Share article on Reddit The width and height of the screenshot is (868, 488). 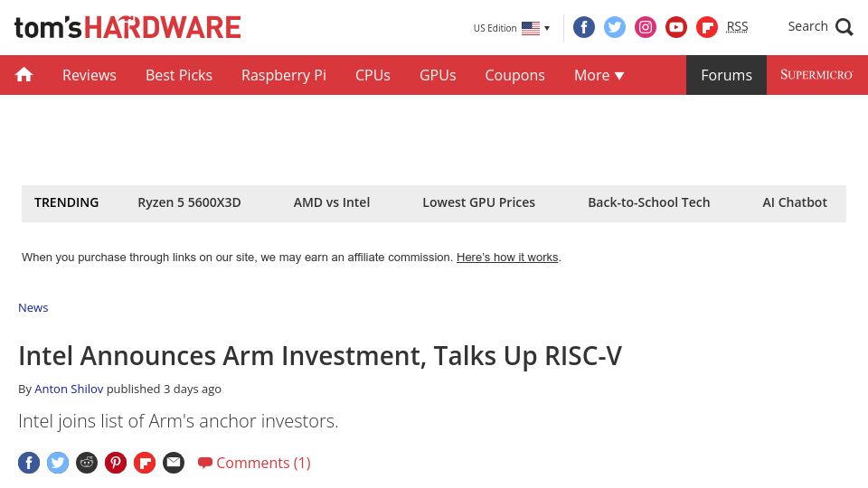coord(87,463)
